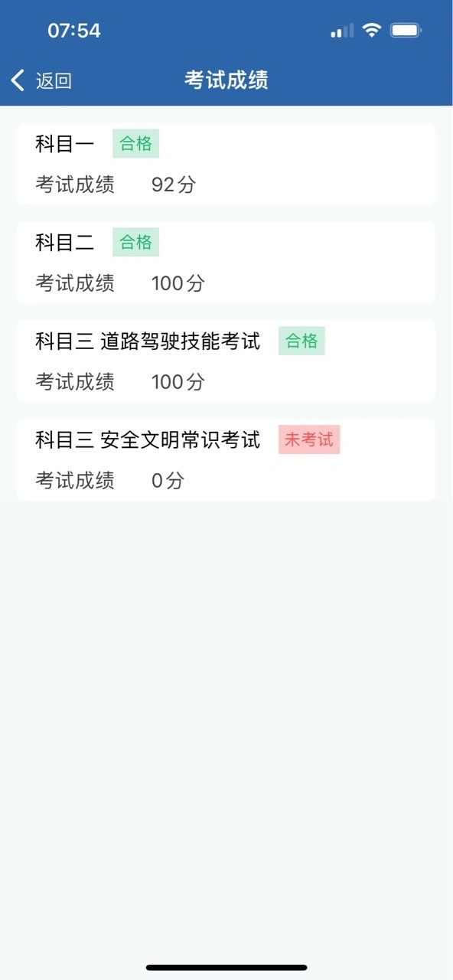
Task: Tap the 92分 score value
Action: click(x=174, y=185)
